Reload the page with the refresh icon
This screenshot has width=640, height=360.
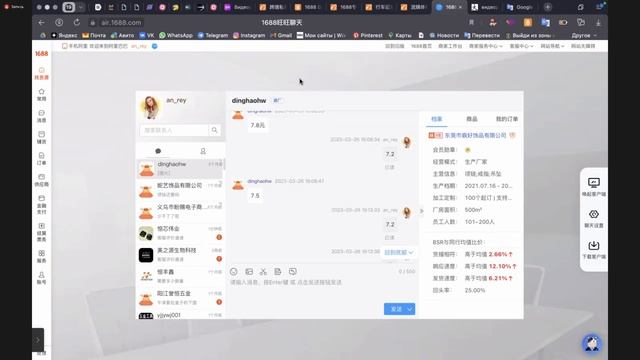coord(77,22)
